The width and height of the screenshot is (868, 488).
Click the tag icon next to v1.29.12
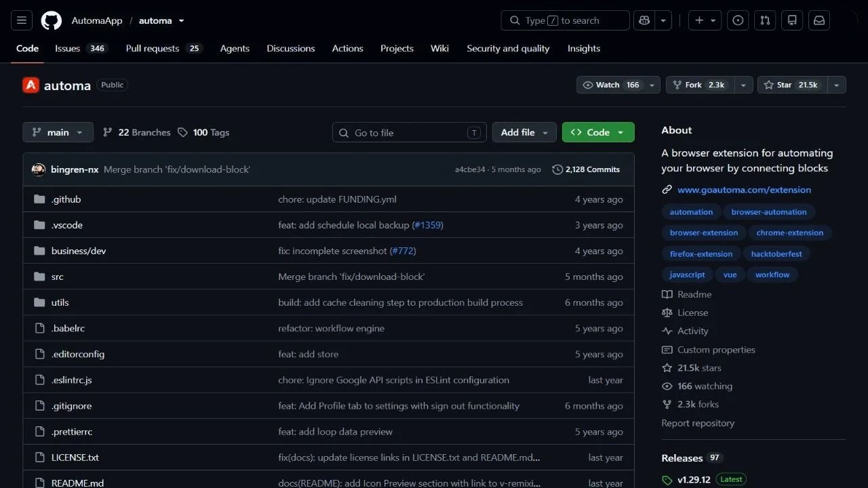click(x=667, y=480)
